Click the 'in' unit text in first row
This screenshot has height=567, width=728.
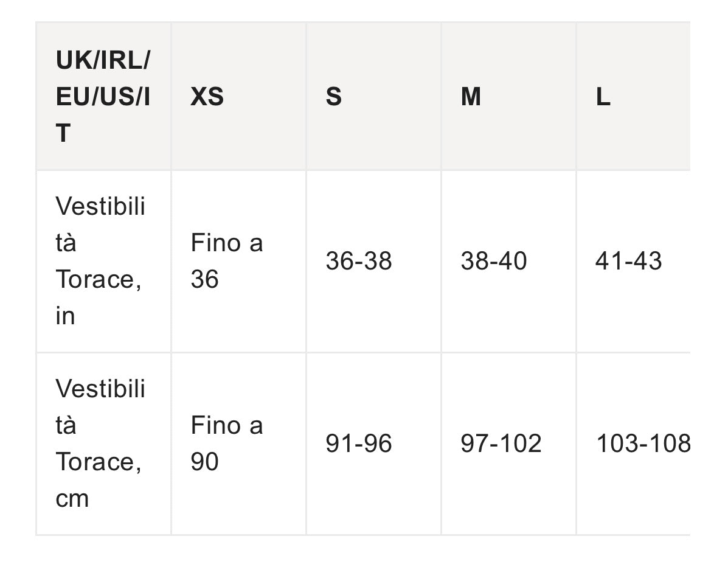tap(65, 316)
